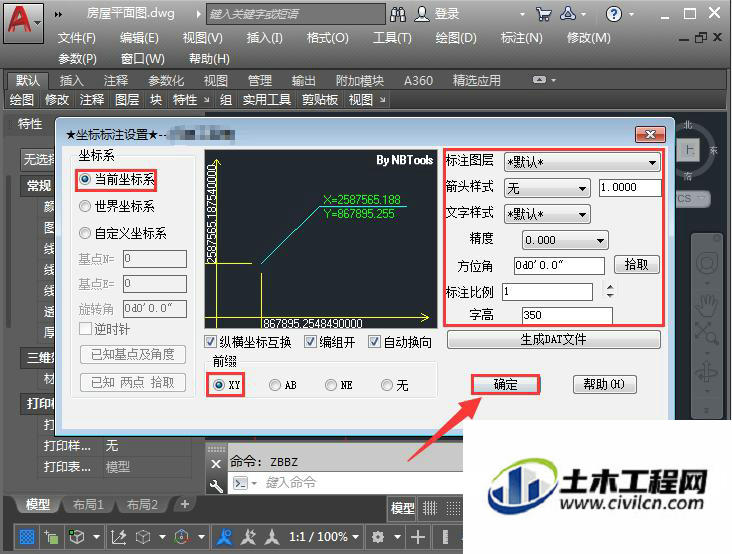Decrease 标注比例 with the down stepper arrow
The image size is (732, 554).
point(610,295)
